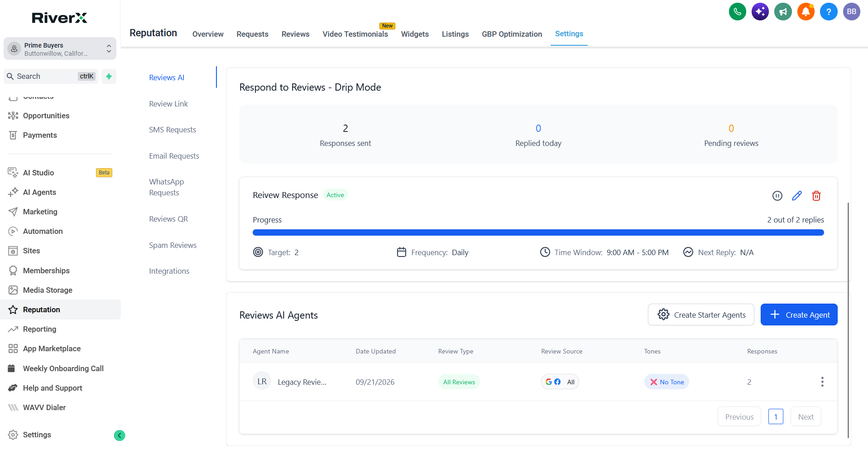The height and width of the screenshot is (450, 868).
Task: Open the purple AI sparkle assistant icon
Action: pyautogui.click(x=760, y=11)
